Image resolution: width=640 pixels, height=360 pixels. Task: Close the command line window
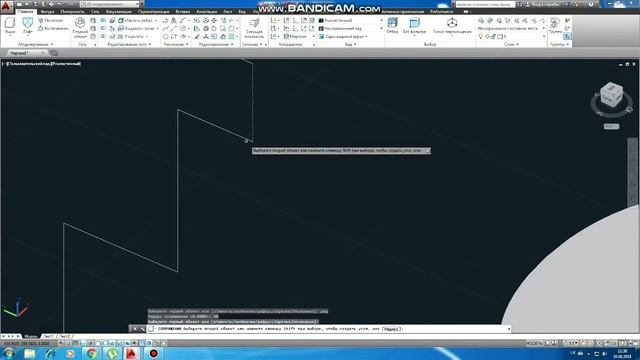click(135, 329)
